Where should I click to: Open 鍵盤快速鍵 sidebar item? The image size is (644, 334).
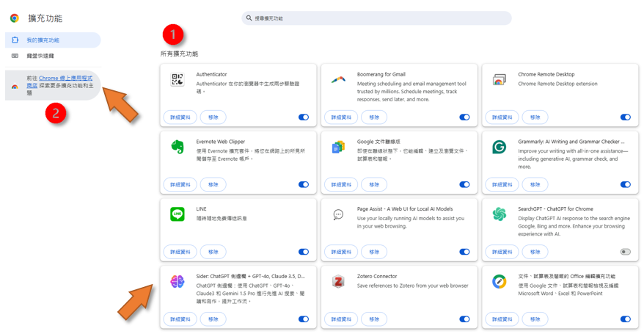pyautogui.click(x=53, y=56)
